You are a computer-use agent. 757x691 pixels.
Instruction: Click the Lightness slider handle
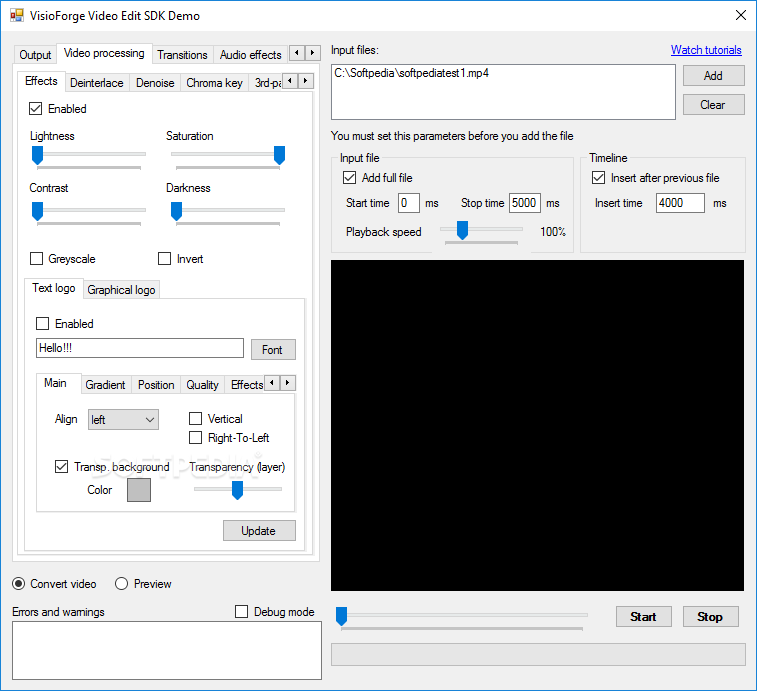[x=38, y=156]
